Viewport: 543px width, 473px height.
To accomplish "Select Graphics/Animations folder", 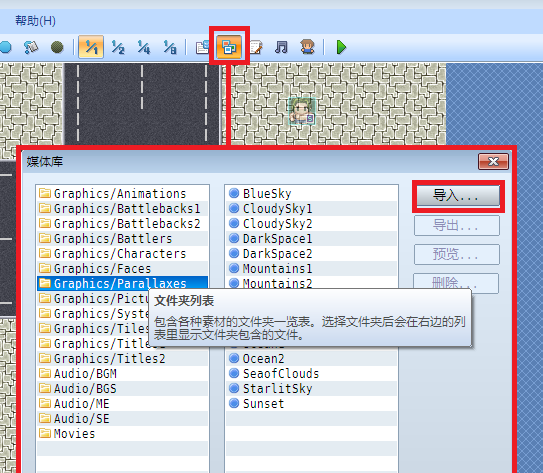I will (123, 194).
